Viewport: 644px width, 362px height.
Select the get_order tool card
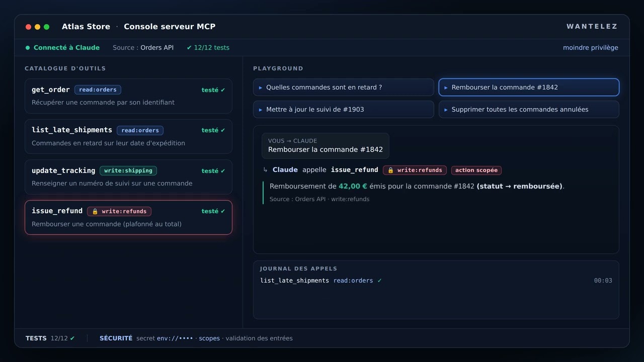click(128, 96)
